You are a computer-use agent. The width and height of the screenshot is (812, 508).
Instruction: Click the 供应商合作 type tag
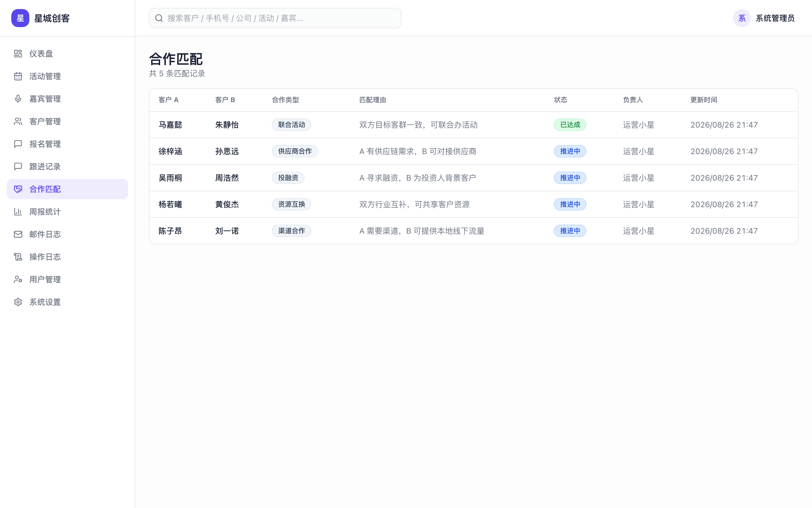295,151
